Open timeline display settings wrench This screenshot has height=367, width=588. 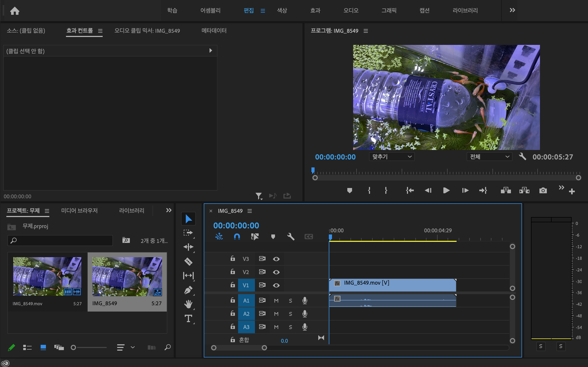click(291, 237)
